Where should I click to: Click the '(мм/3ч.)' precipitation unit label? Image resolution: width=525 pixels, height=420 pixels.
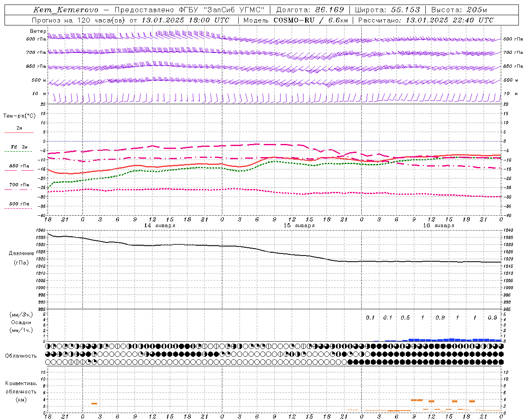(21, 315)
